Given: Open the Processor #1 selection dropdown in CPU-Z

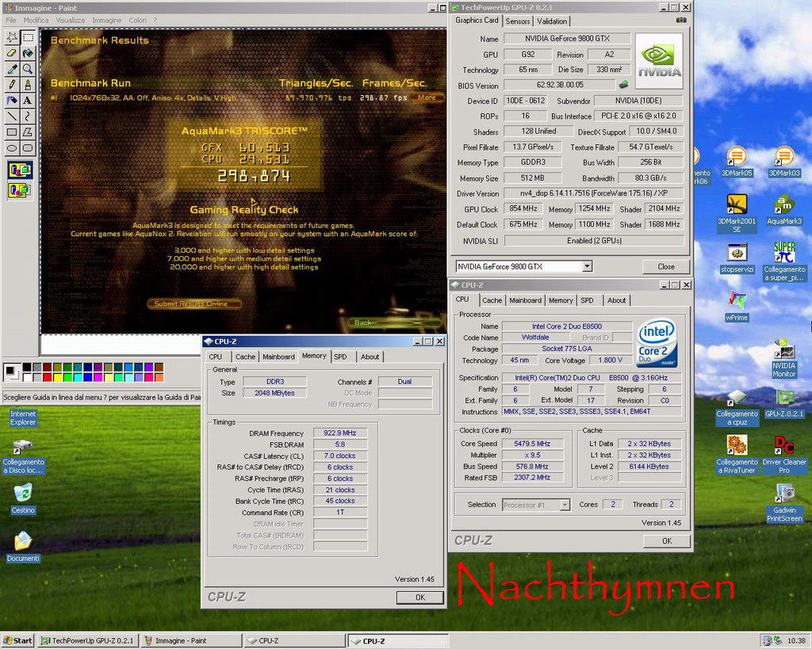Looking at the screenshot, I should (x=565, y=505).
